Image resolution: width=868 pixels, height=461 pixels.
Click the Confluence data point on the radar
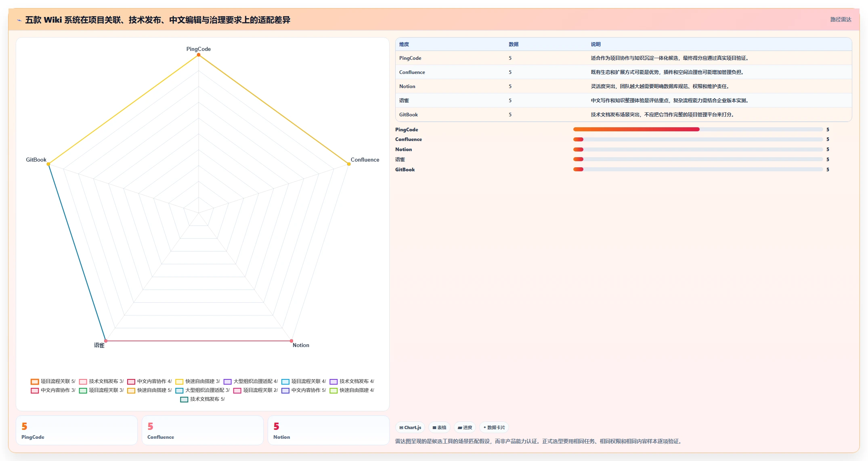click(x=349, y=164)
